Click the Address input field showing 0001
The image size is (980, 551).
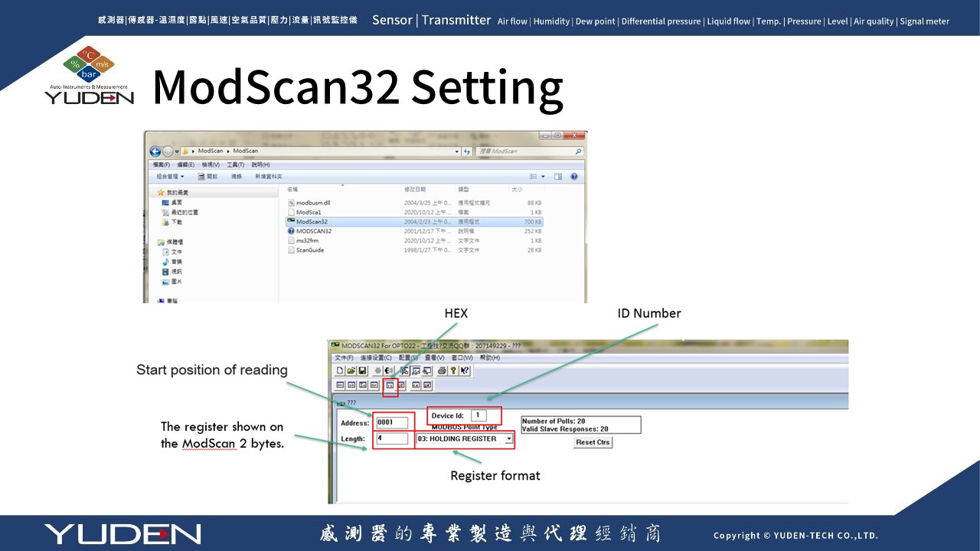pos(392,422)
